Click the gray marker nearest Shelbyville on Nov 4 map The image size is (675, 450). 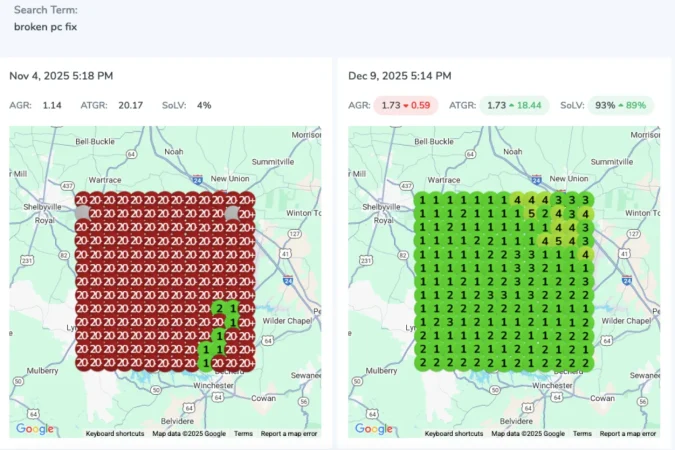(x=81, y=213)
